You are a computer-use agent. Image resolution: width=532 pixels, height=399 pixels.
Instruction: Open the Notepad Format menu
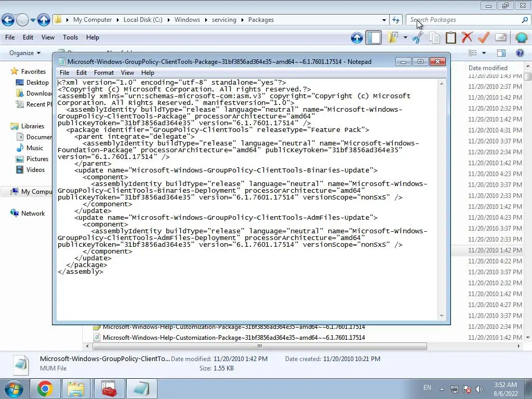104,73
